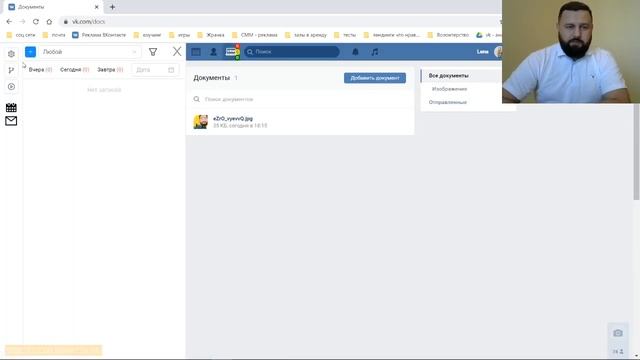
Task: Click the VK header search field
Action: tap(292, 52)
